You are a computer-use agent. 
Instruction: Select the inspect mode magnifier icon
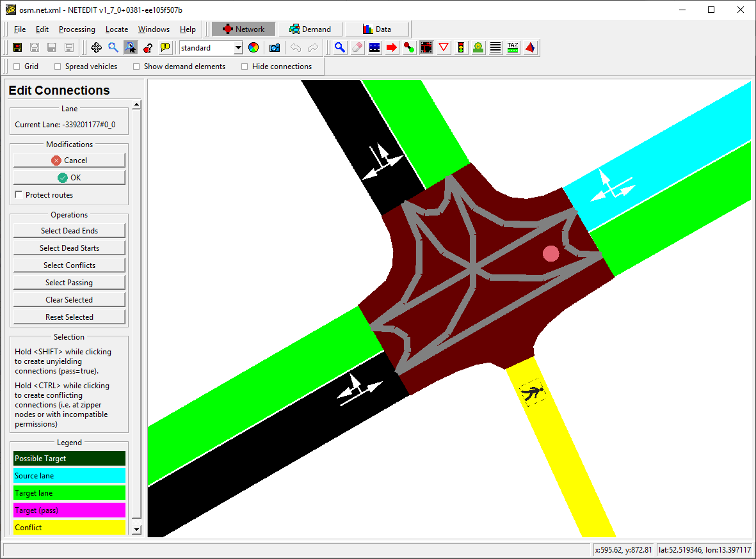(x=340, y=48)
